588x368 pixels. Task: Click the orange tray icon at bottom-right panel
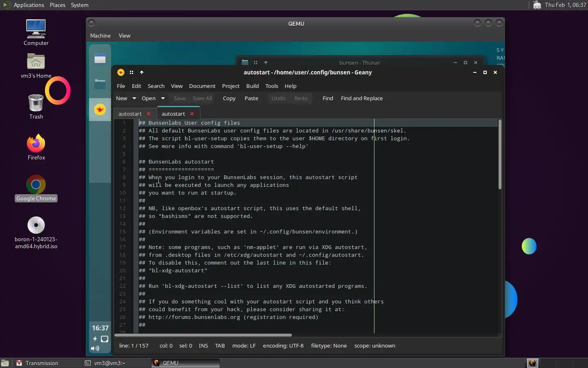[x=532, y=363]
